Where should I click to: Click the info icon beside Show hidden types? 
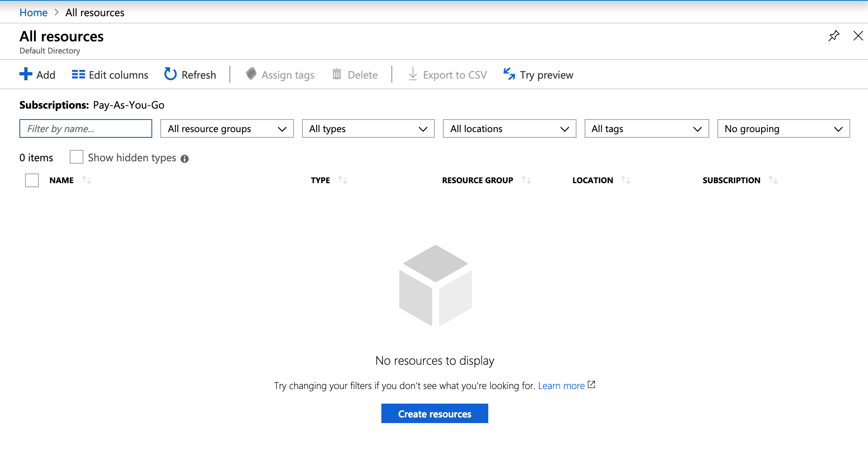coord(185,158)
